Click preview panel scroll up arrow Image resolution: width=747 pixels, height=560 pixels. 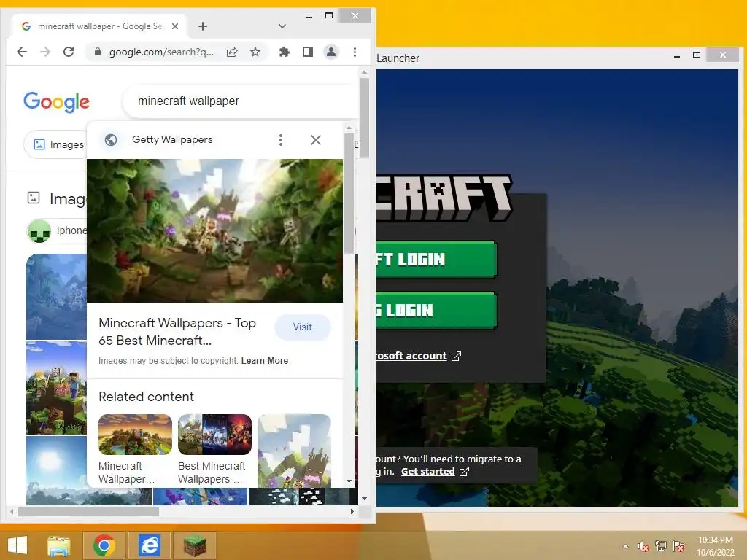point(349,128)
